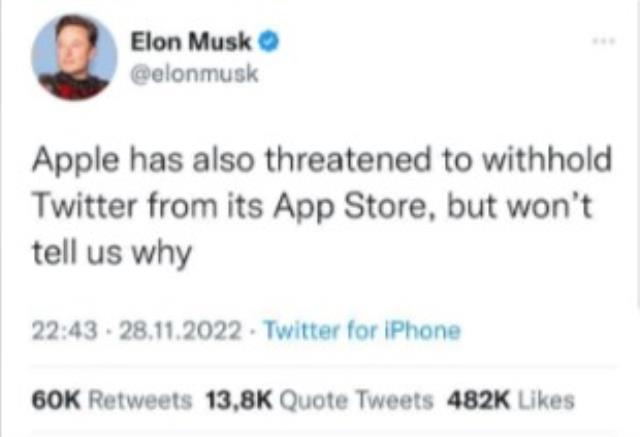This screenshot has width=640, height=437.
Task: Click the 482K like count number
Action: (479, 400)
